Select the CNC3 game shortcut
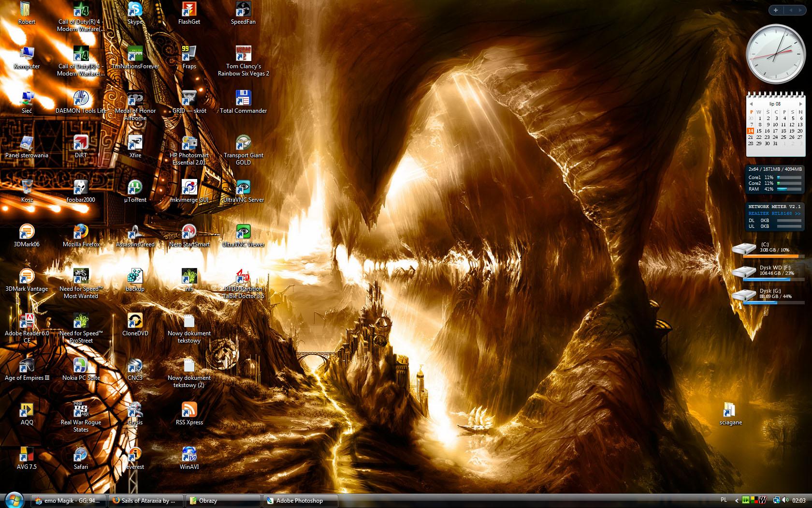Screen dimensions: 812x508 coord(135,370)
